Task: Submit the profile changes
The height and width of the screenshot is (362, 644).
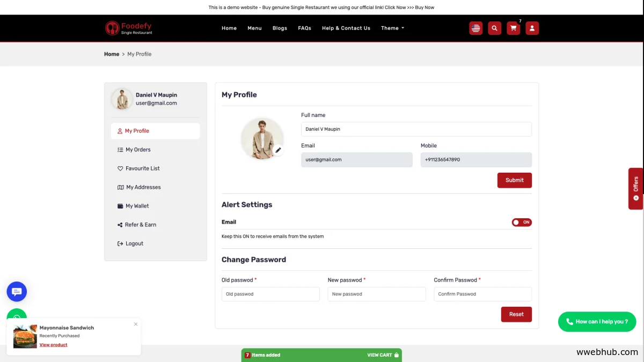Action: click(x=514, y=180)
